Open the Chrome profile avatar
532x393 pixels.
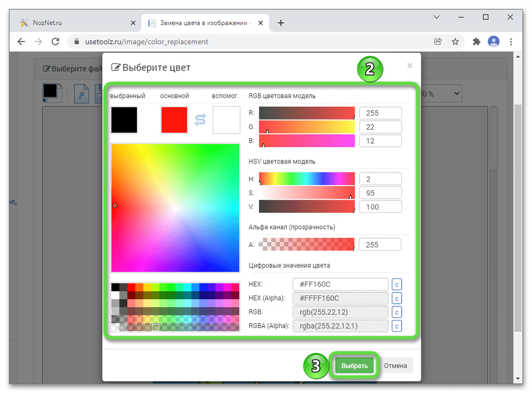(x=493, y=42)
